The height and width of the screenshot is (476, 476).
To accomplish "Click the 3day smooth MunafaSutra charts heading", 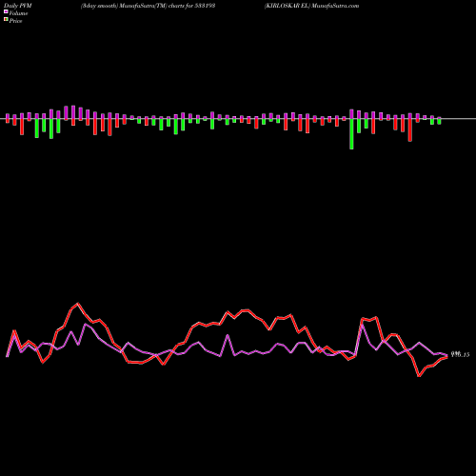I will tap(149, 6).
